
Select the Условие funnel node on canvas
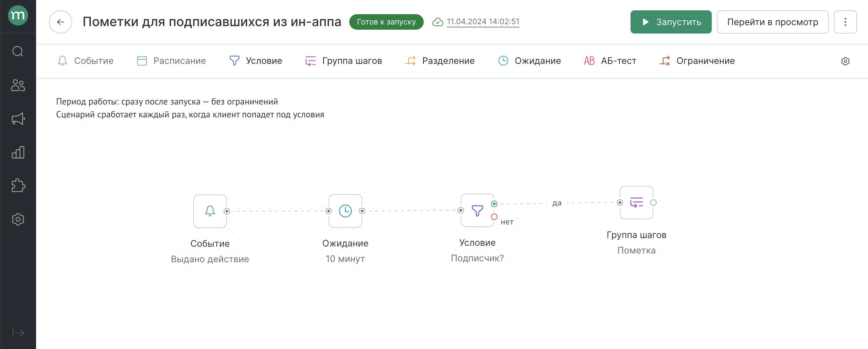(477, 210)
